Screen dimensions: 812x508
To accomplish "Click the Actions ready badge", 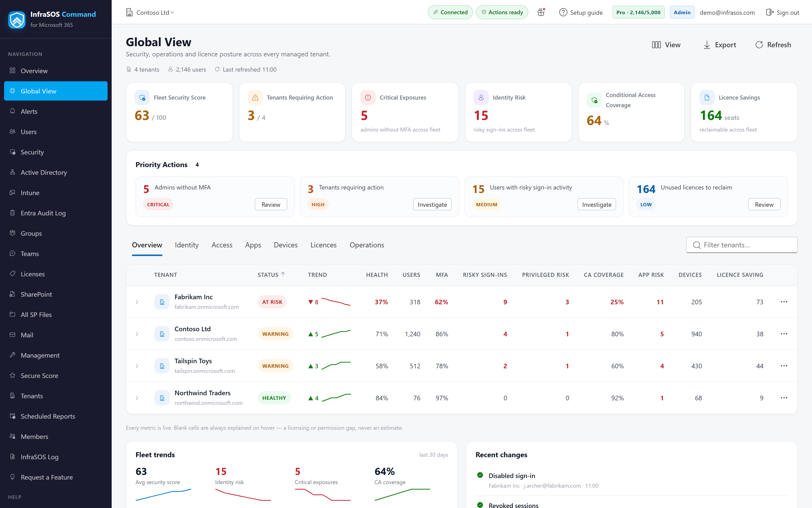I will click(502, 12).
